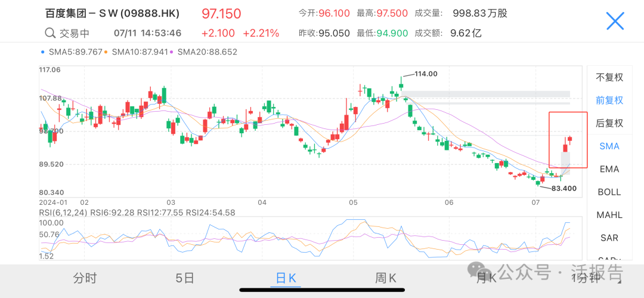Open the 5日 chart tab
The image size is (644, 298).
point(185,278)
